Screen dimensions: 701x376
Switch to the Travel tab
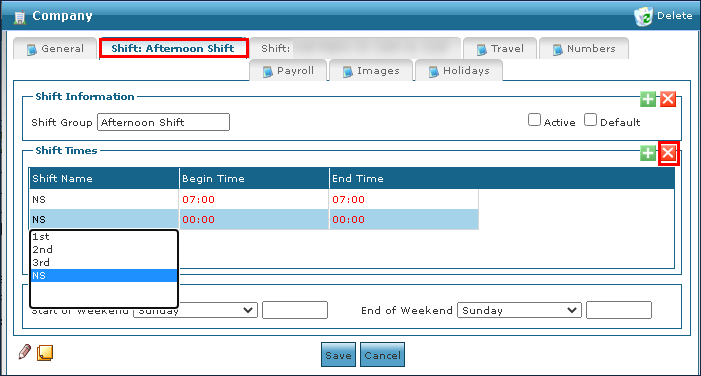500,48
